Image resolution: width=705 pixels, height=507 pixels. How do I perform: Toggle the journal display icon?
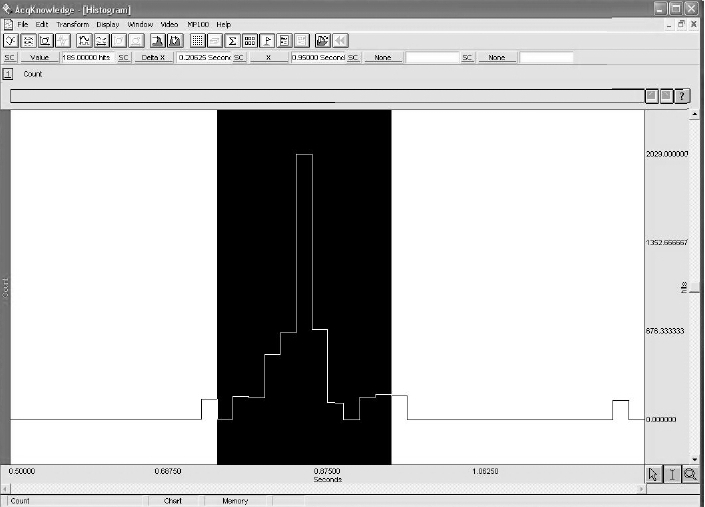[x=285, y=41]
